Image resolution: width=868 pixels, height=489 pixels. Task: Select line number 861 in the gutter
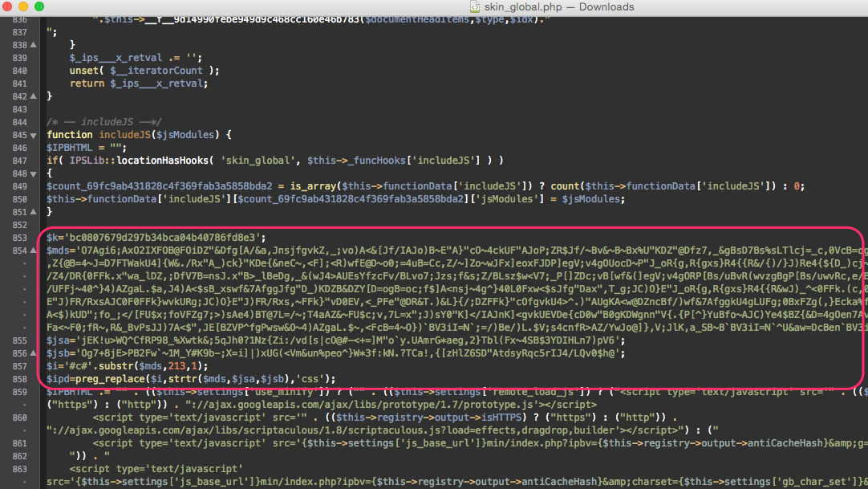click(19, 443)
